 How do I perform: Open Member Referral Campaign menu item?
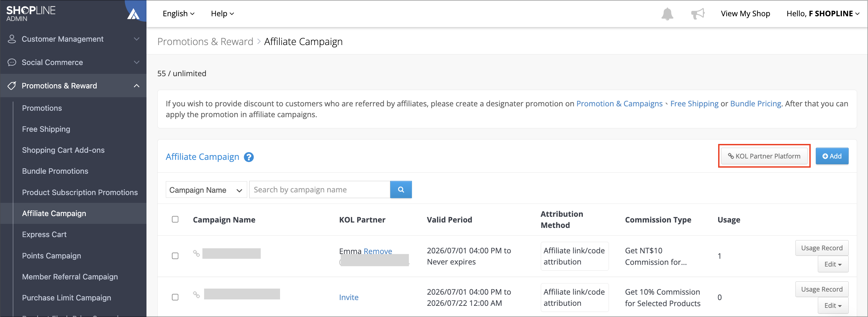(70, 277)
